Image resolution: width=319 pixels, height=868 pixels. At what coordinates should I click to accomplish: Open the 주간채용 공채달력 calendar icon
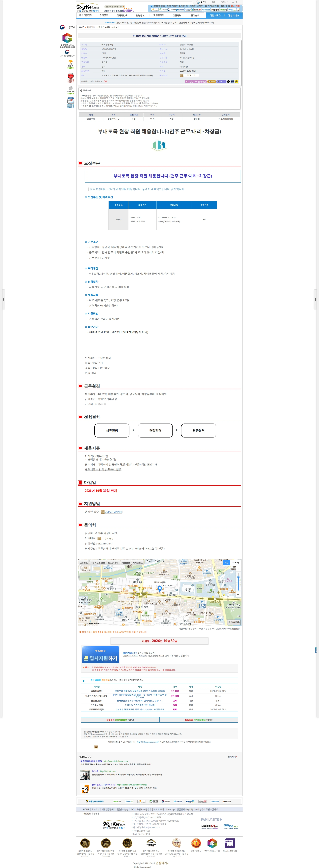[70, 103]
